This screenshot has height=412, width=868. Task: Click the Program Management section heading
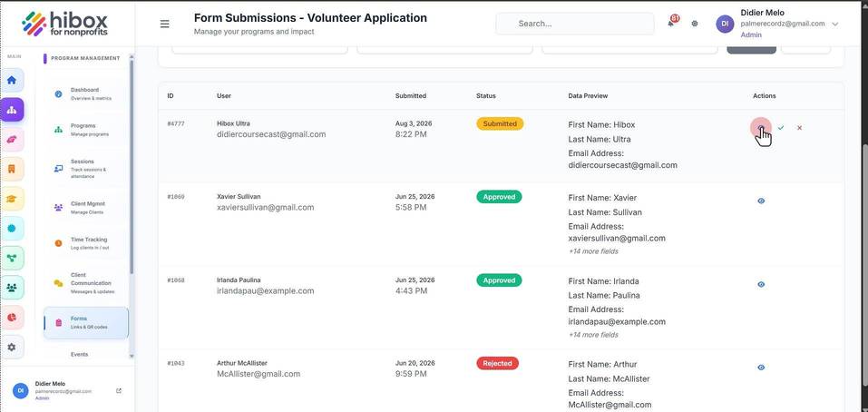coord(85,58)
